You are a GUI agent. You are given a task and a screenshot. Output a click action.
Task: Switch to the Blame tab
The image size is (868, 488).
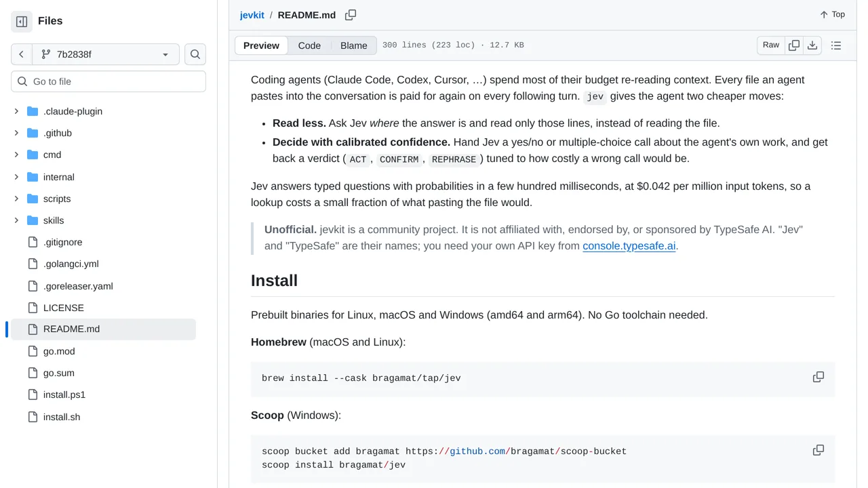pos(354,45)
